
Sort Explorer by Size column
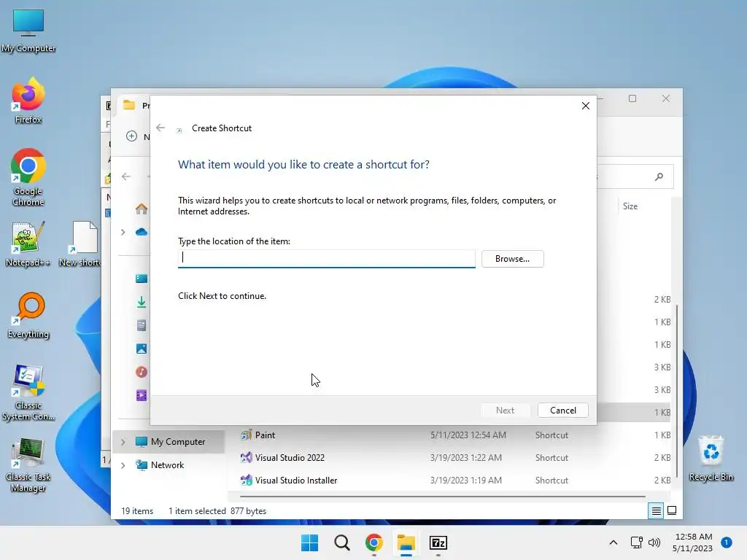click(630, 206)
